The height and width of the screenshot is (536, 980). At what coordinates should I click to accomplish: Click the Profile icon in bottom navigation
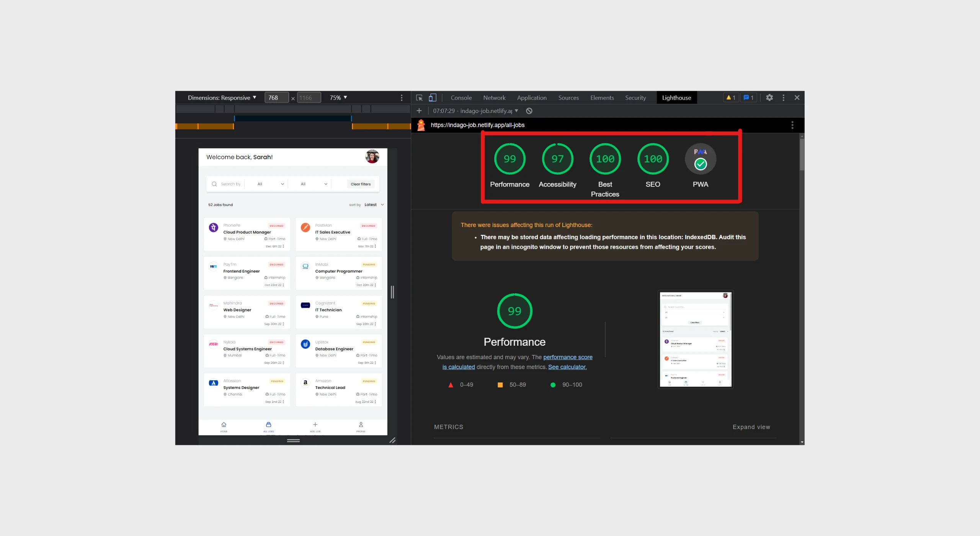click(361, 425)
